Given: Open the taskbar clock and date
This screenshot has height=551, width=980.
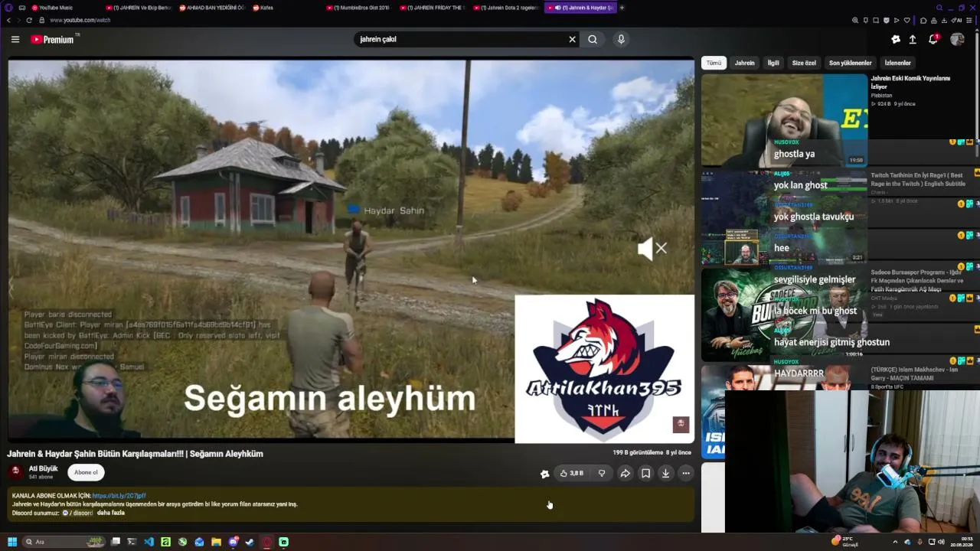Looking at the screenshot, I should [962, 542].
